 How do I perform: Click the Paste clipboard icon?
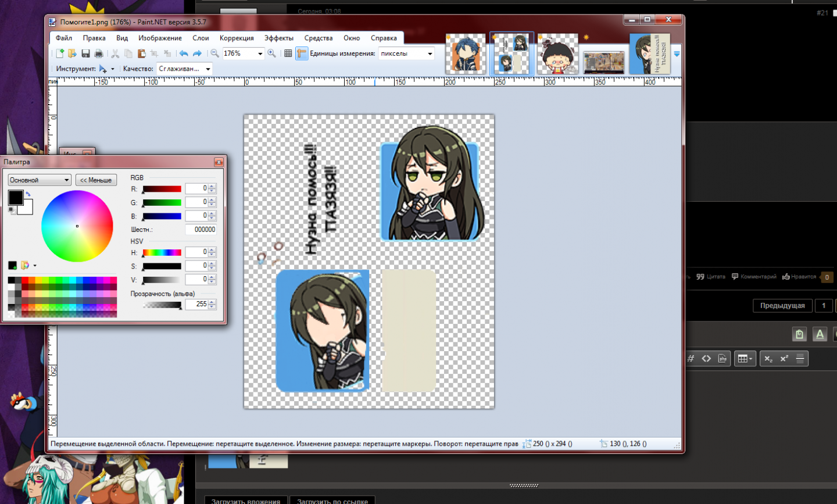141,53
